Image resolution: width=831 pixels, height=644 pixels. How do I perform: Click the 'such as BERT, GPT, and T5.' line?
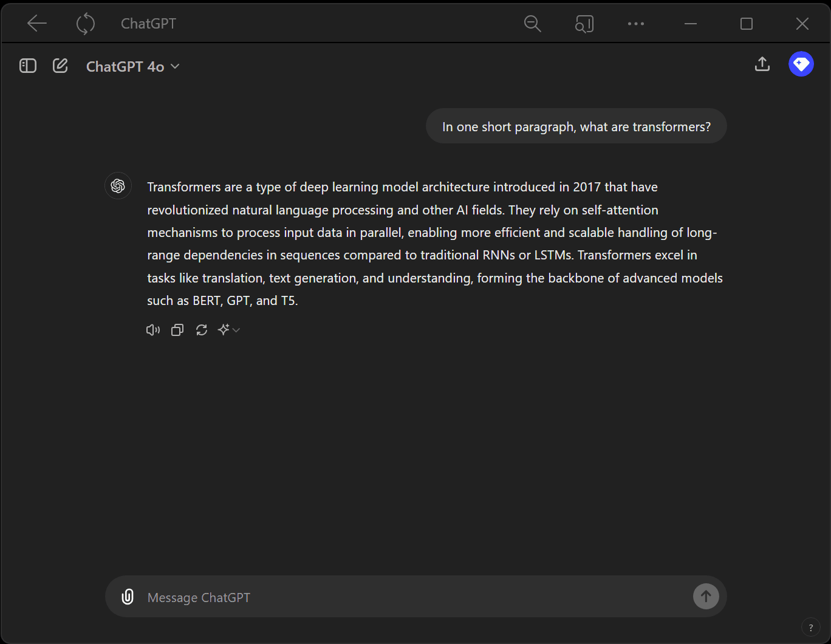tap(222, 301)
